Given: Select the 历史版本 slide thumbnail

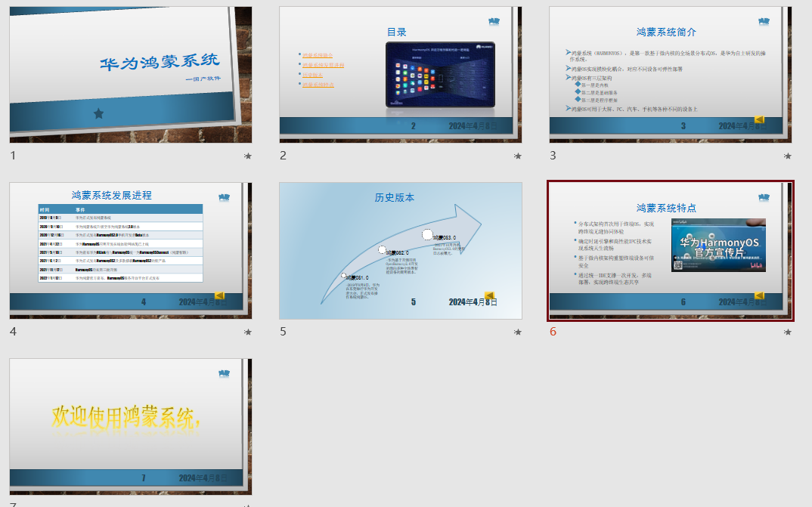Looking at the screenshot, I should click(400, 250).
